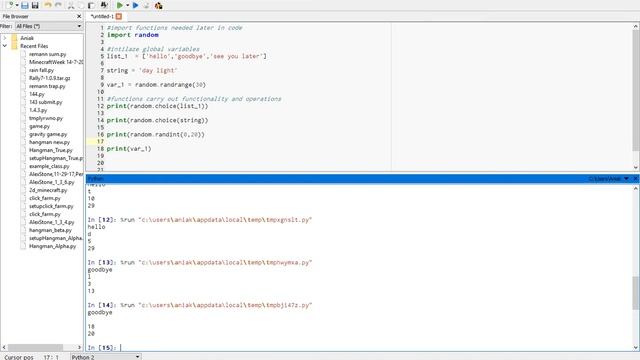Copy selection using toolbar icon
The height and width of the screenshot is (360, 640).
pyautogui.click(x=81, y=5)
